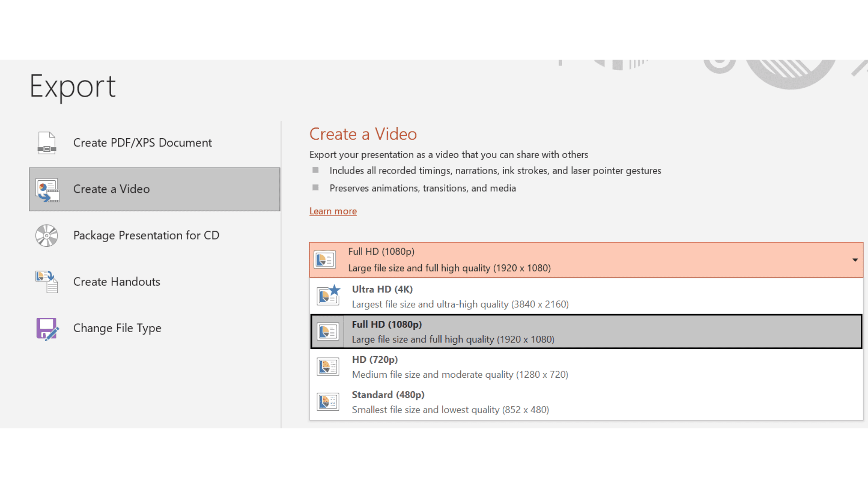Click the Create PDF/XPS Document icon
The height and width of the screenshot is (488, 868).
point(47,143)
